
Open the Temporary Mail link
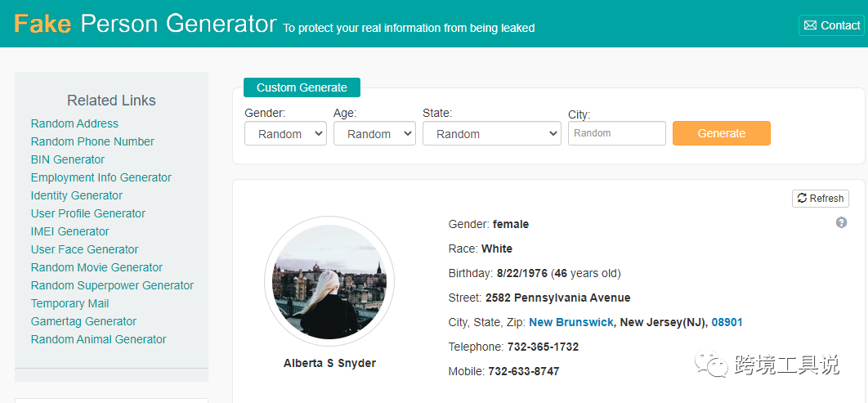click(70, 303)
